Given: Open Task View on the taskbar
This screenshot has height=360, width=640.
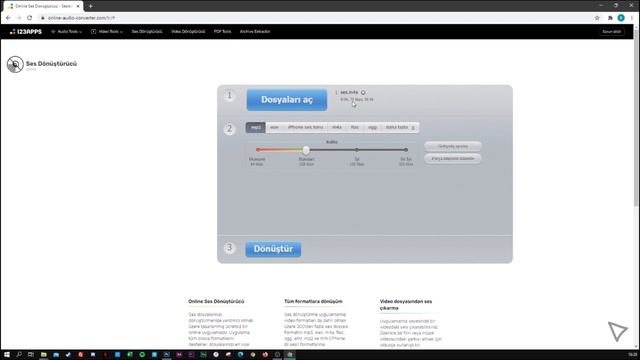Looking at the screenshot, I should [x=31, y=355].
